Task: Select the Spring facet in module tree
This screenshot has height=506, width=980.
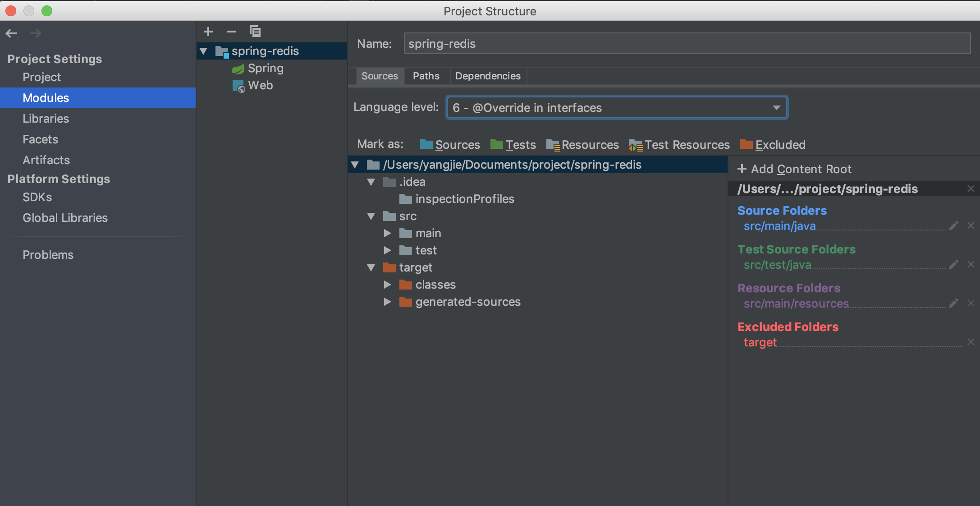Action: (x=265, y=69)
